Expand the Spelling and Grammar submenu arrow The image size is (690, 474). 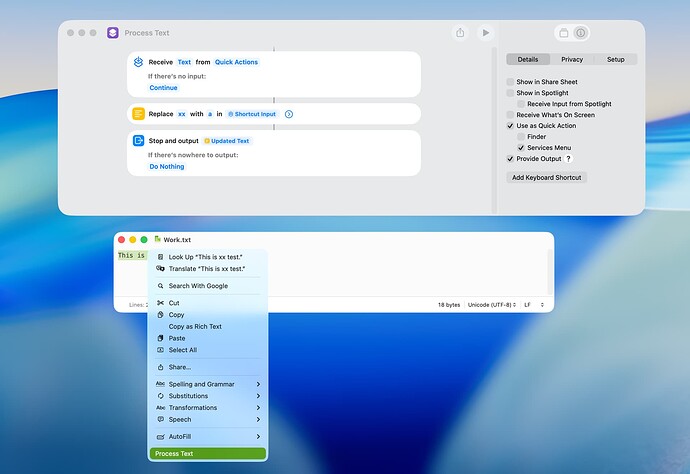258,384
